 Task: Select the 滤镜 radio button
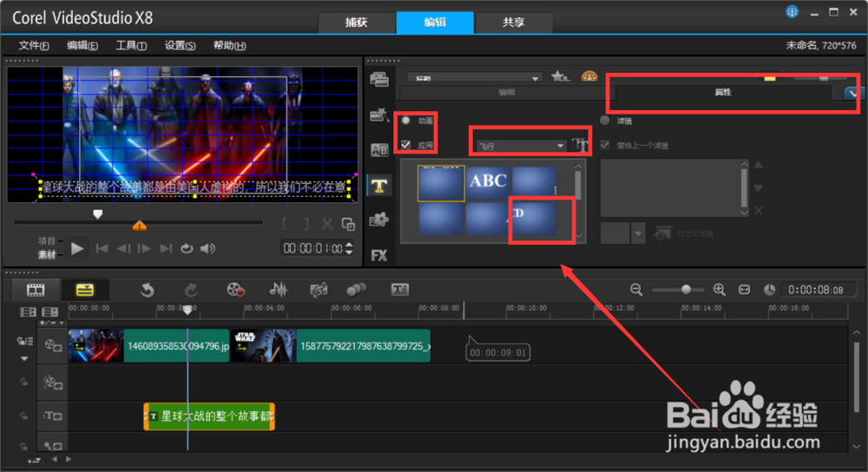click(605, 120)
